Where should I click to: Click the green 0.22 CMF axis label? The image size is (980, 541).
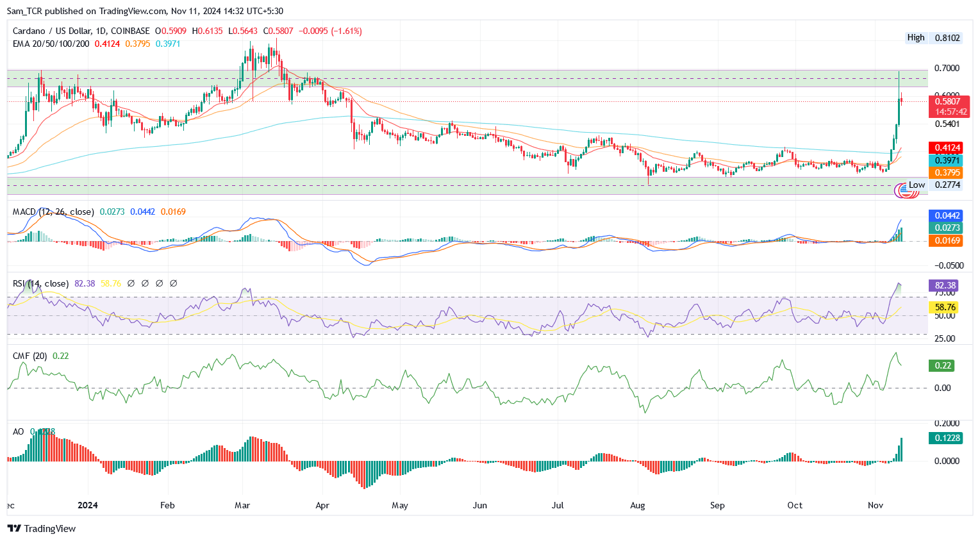click(942, 365)
